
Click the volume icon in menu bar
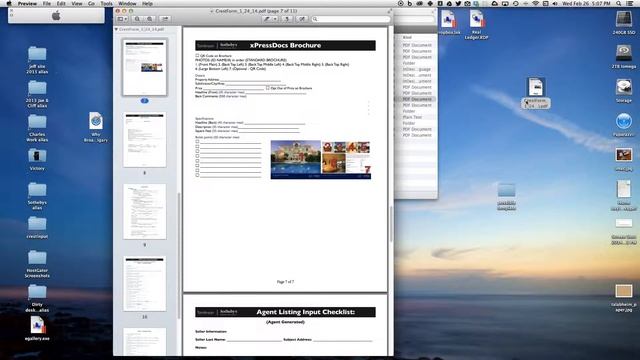point(555,3)
